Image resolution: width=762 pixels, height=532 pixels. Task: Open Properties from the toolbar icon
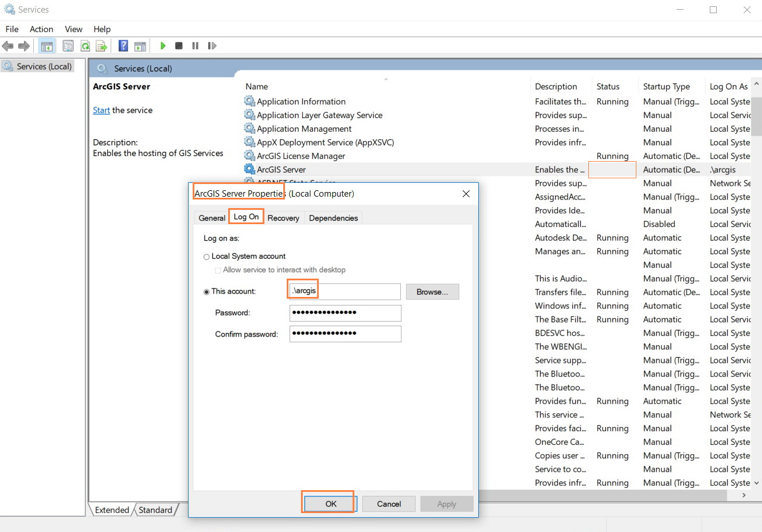68,46
